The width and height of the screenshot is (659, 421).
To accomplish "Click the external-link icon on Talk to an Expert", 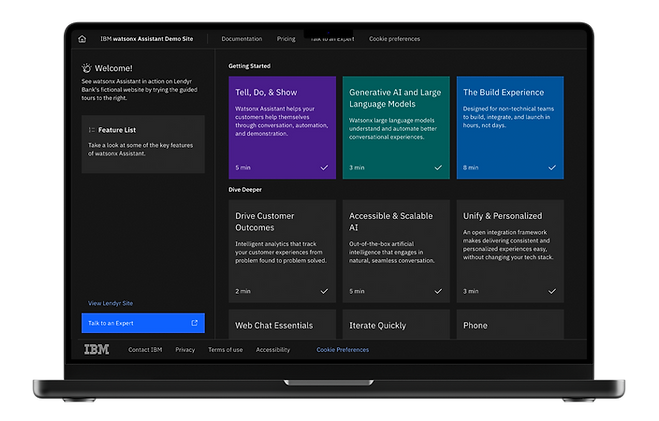I will point(194,323).
